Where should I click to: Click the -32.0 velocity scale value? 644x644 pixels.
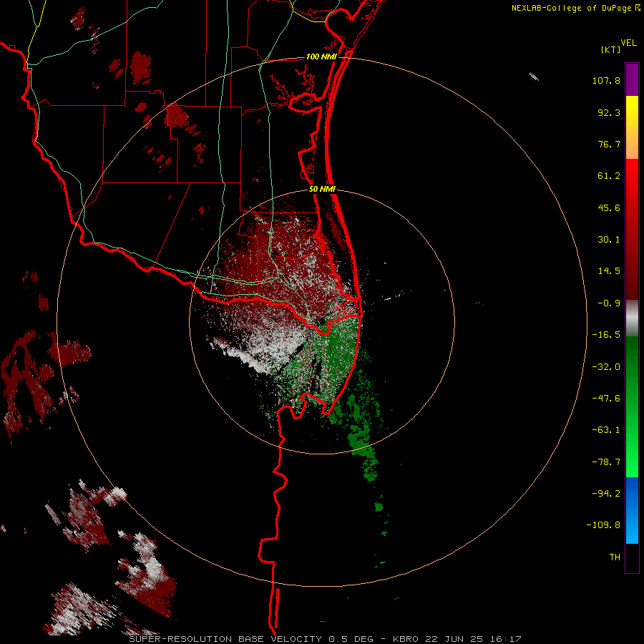[606, 367]
